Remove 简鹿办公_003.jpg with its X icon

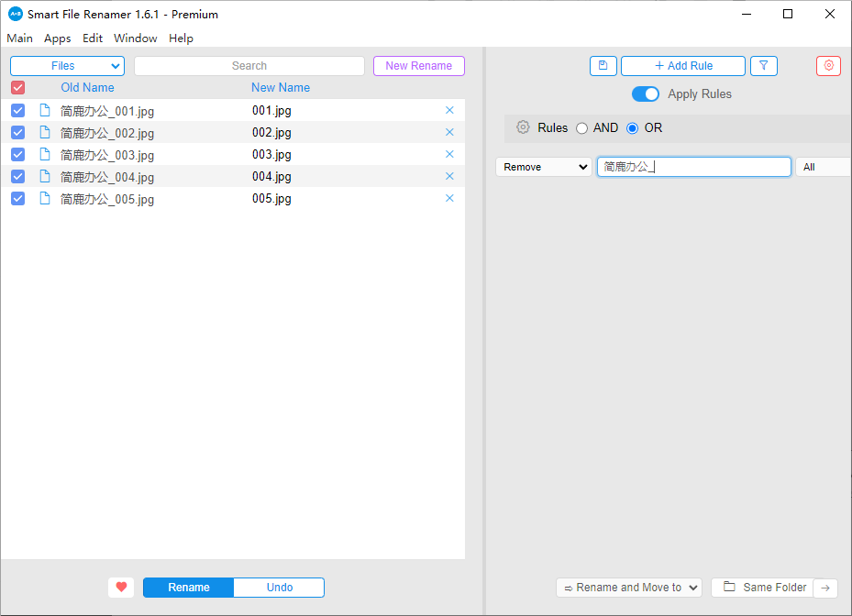pos(449,154)
